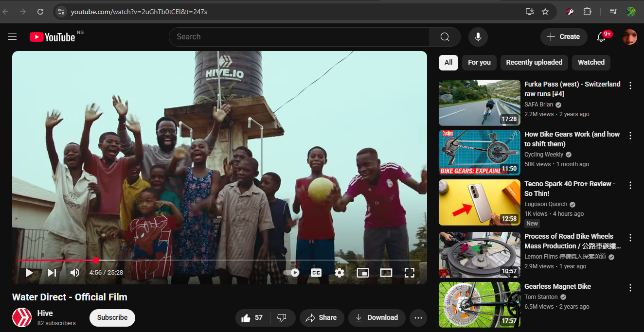Open player settings gear
The height and width of the screenshot is (332, 644).
pos(340,273)
